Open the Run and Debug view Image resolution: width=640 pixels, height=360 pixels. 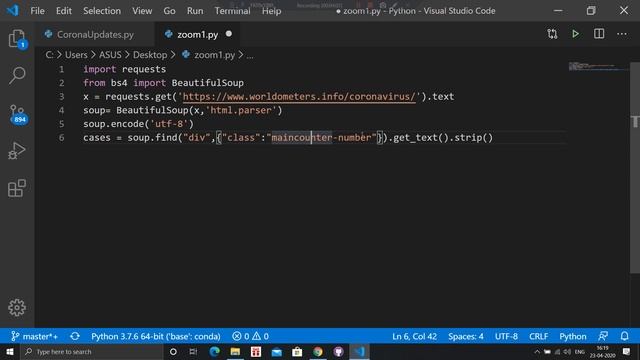coord(17,151)
